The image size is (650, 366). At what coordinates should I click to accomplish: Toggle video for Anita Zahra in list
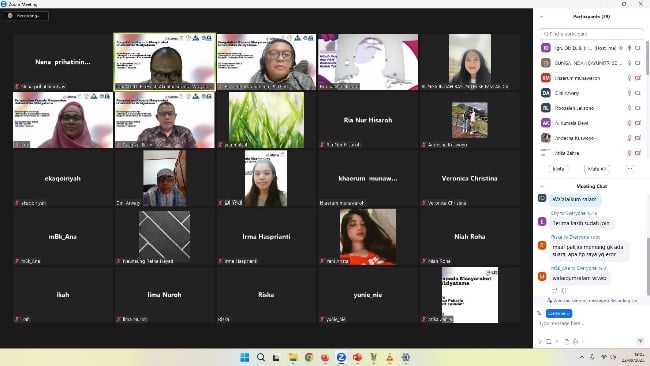pyautogui.click(x=638, y=153)
